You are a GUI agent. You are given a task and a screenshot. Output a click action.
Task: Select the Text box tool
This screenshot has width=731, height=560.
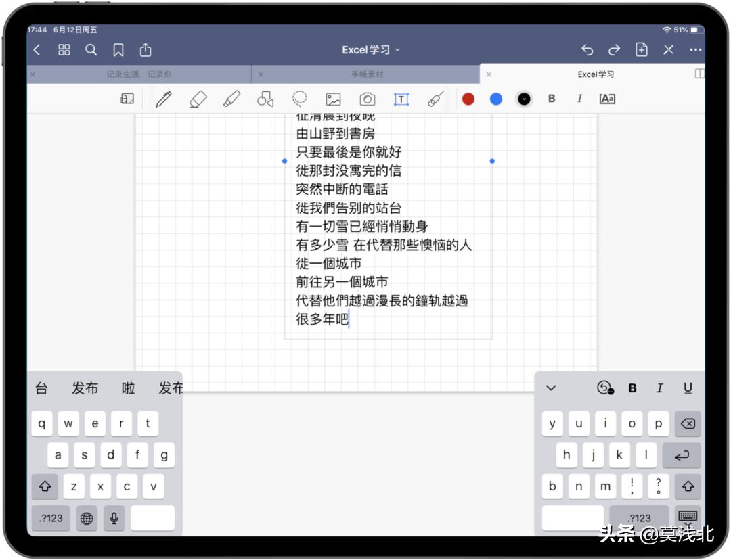coord(401,99)
